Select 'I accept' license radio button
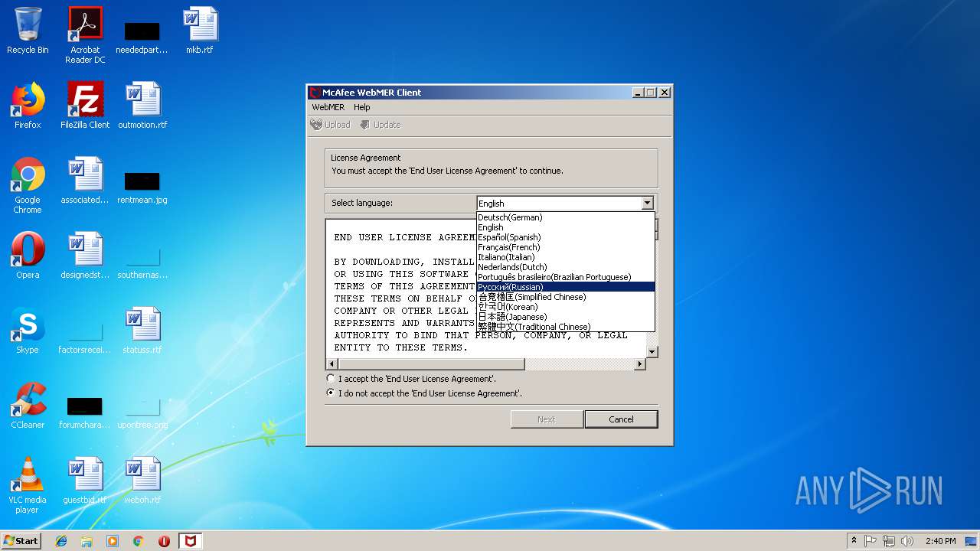The image size is (980, 551). (331, 379)
